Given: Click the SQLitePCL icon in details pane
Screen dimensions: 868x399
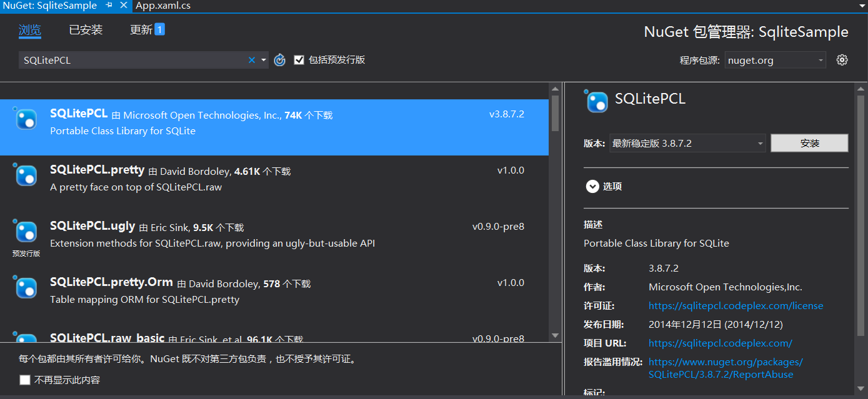Looking at the screenshot, I should click(x=596, y=101).
